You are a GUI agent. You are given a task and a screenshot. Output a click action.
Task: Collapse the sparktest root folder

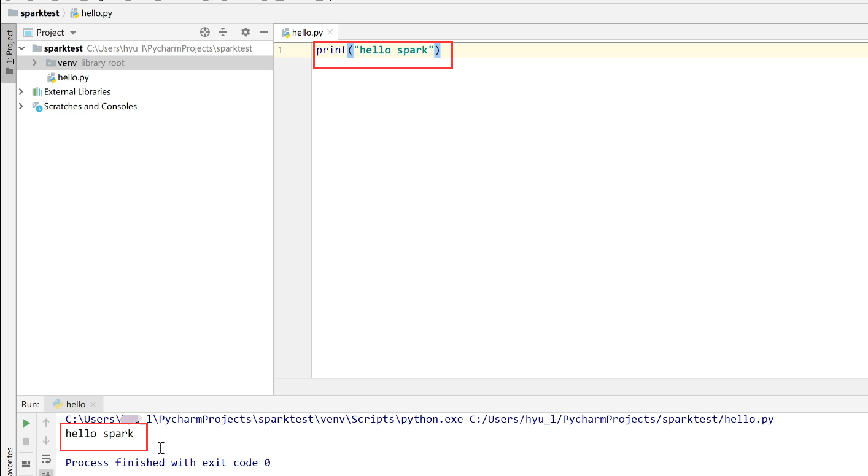tap(21, 48)
